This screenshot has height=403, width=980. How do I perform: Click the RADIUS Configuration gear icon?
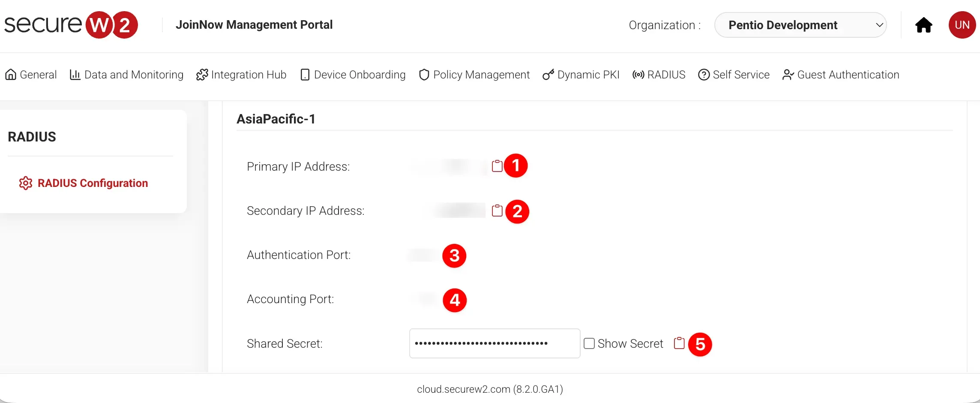point(26,183)
